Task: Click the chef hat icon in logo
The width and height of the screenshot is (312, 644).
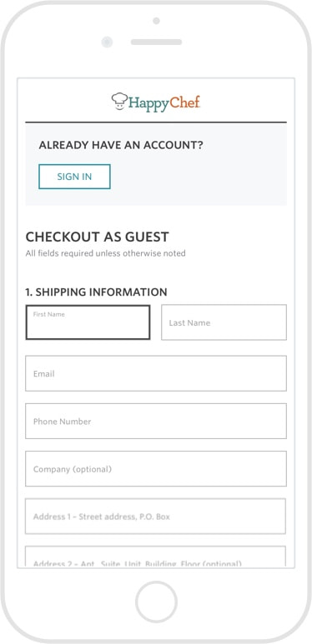Action: tap(119, 102)
